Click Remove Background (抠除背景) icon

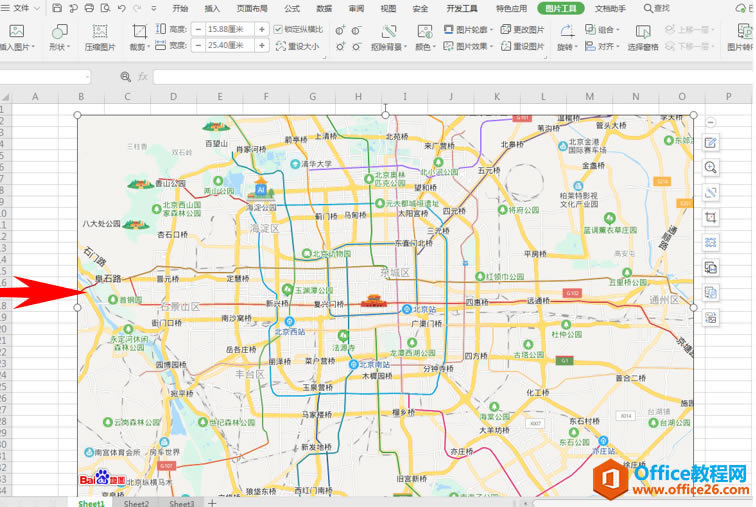(x=389, y=32)
